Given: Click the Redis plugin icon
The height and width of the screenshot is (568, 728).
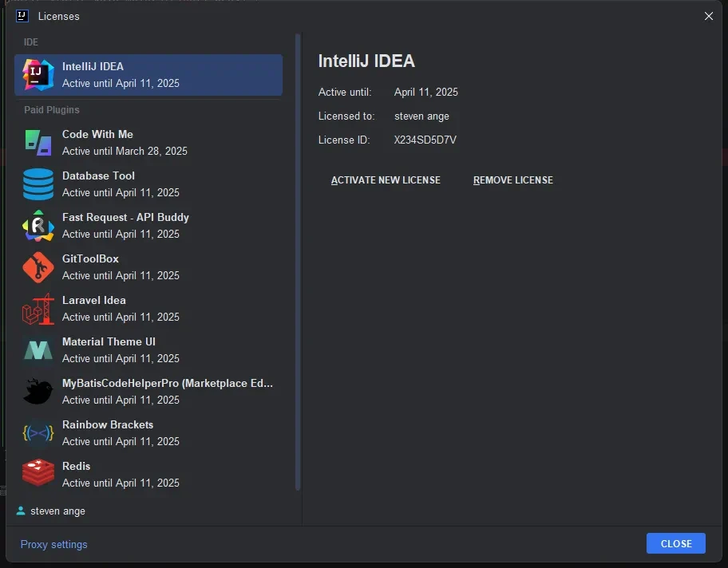Looking at the screenshot, I should pyautogui.click(x=38, y=475).
